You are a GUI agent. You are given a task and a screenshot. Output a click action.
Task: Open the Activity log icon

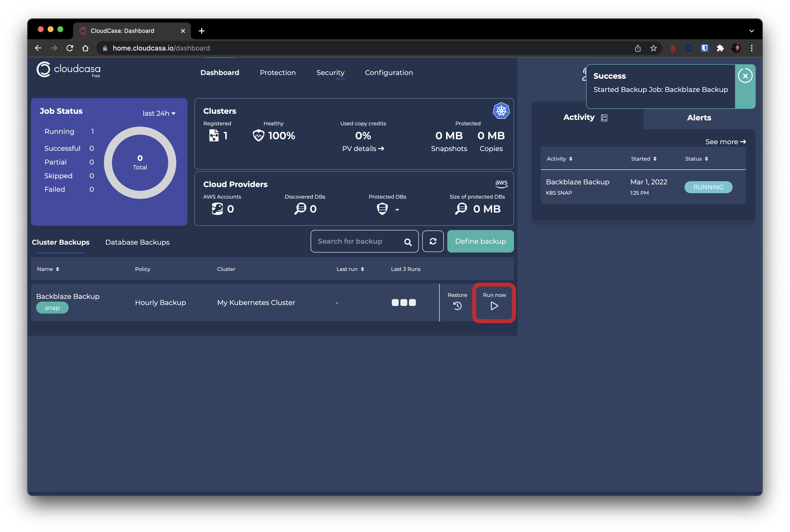click(604, 118)
